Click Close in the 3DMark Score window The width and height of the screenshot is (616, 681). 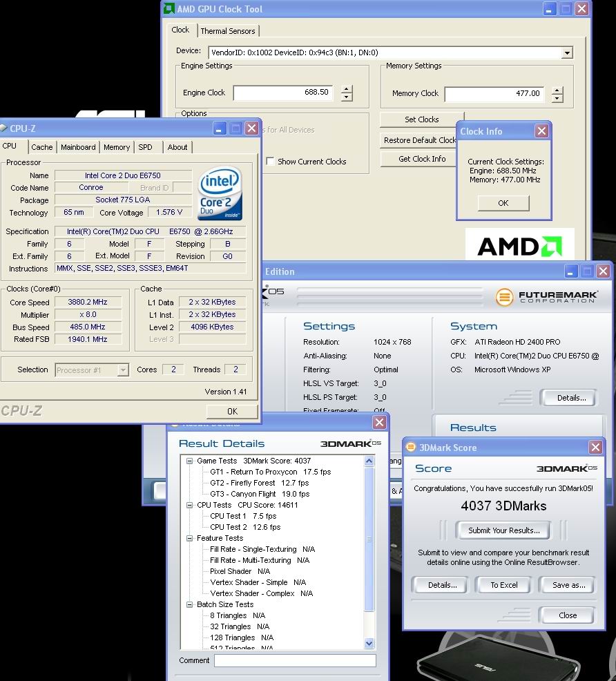pos(568,615)
